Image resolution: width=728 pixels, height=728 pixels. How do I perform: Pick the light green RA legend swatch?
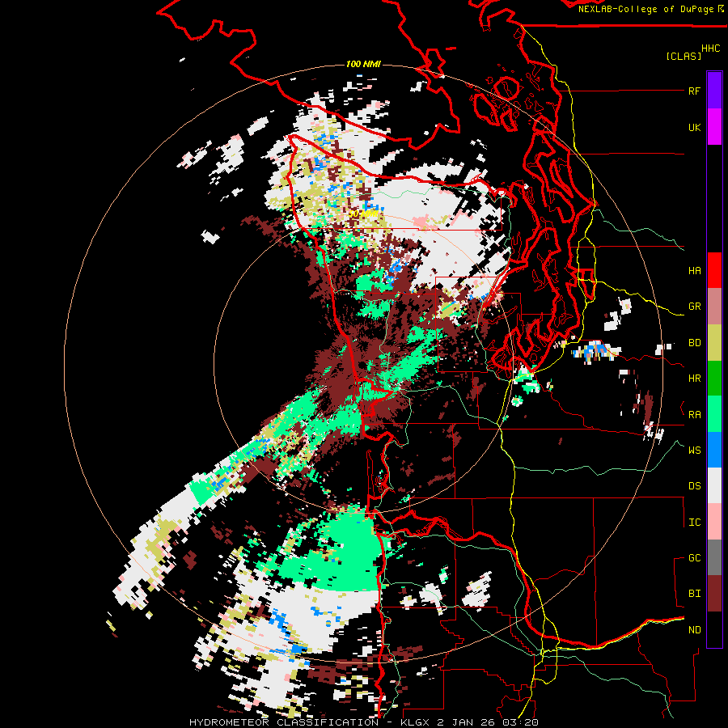[x=714, y=415]
